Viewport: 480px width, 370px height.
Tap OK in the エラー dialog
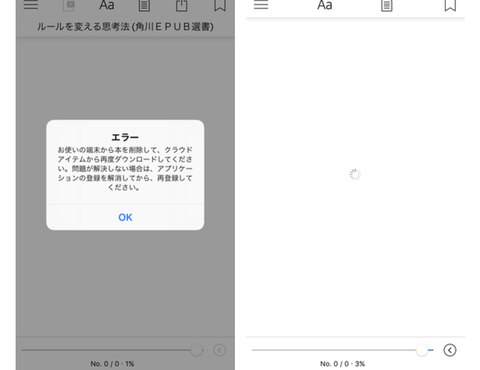pos(125,217)
